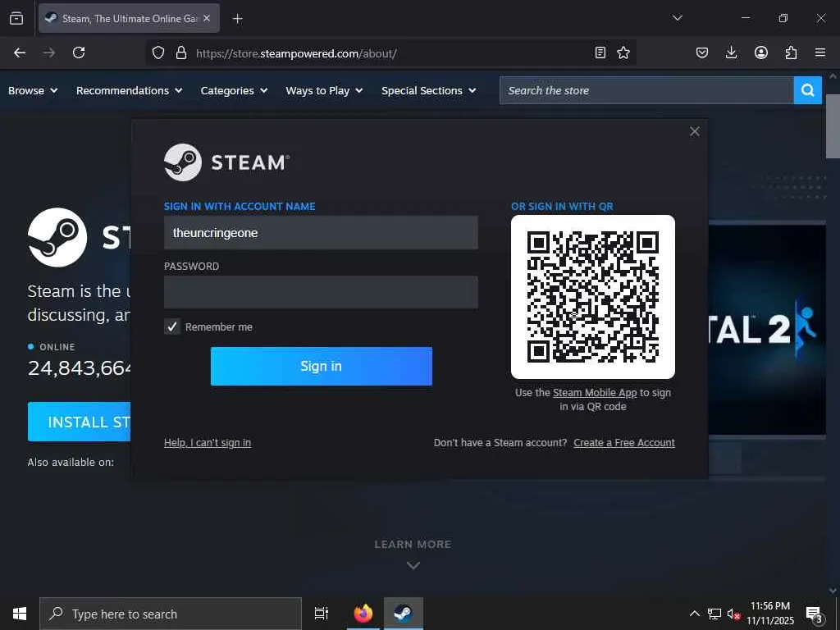
Task: Open a new browser tab
Action: tap(237, 19)
